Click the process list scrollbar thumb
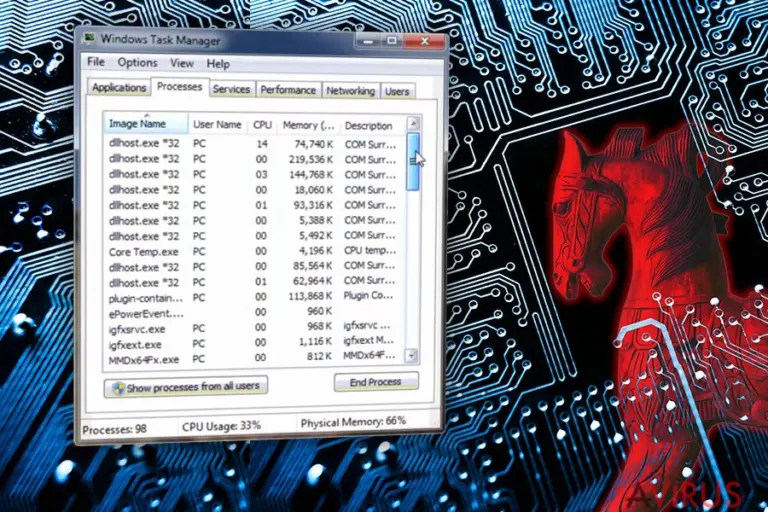 pos(413,162)
